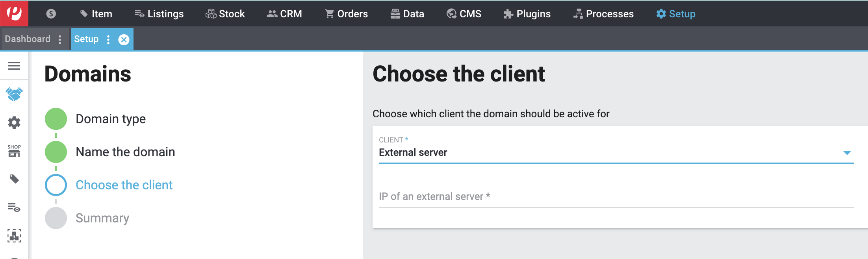Image resolution: width=868 pixels, height=259 pixels.
Task: Go to the Domain type step
Action: click(x=110, y=119)
